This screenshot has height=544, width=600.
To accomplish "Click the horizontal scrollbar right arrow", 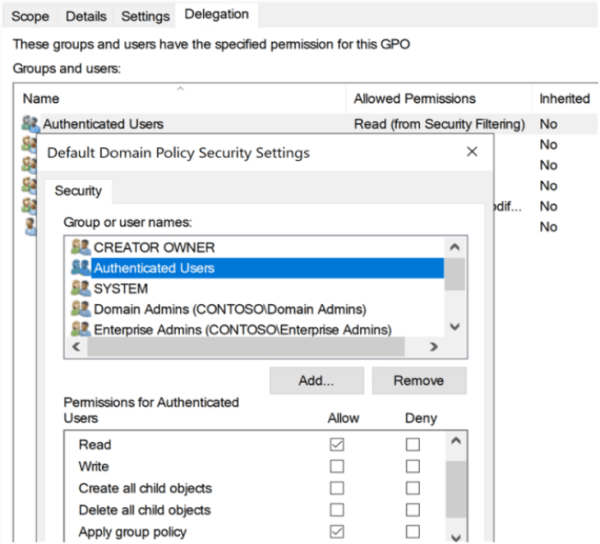I will point(434,347).
